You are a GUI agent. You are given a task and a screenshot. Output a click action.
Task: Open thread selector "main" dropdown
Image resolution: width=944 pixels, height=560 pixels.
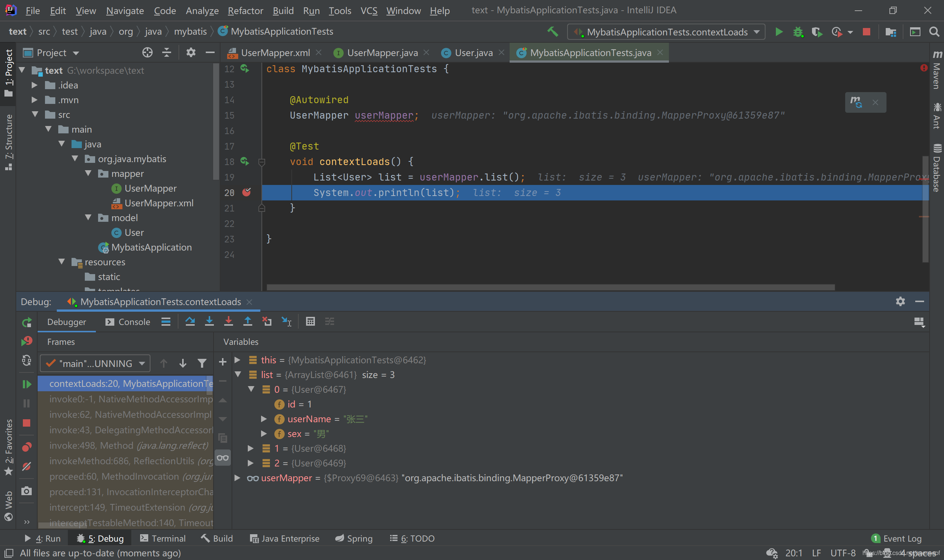coord(95,363)
